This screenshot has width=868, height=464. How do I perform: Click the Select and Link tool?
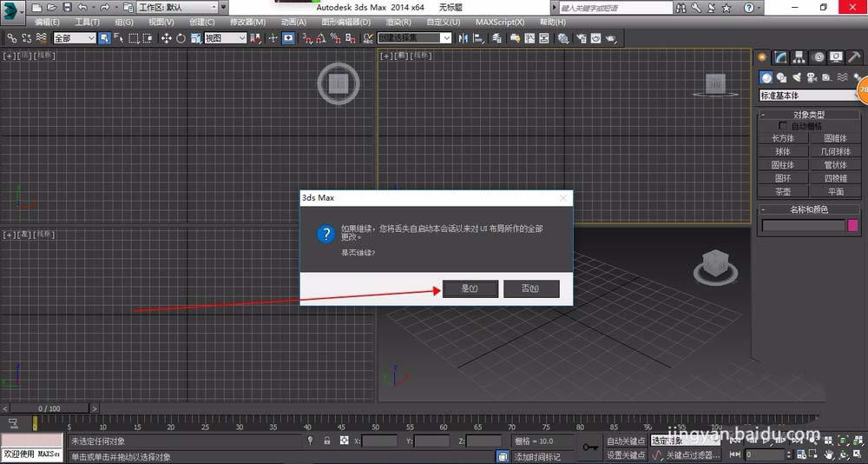[11, 38]
